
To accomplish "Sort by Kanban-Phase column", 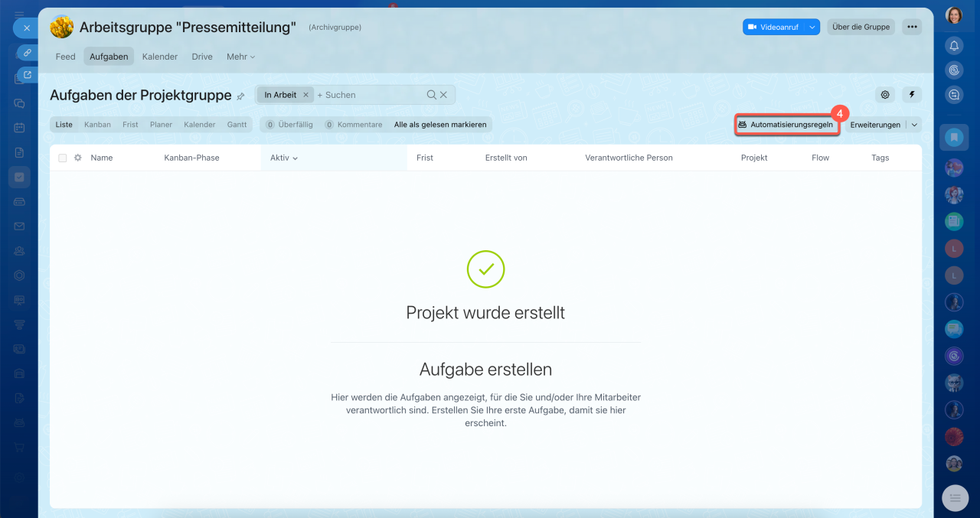I will pyautogui.click(x=191, y=158).
